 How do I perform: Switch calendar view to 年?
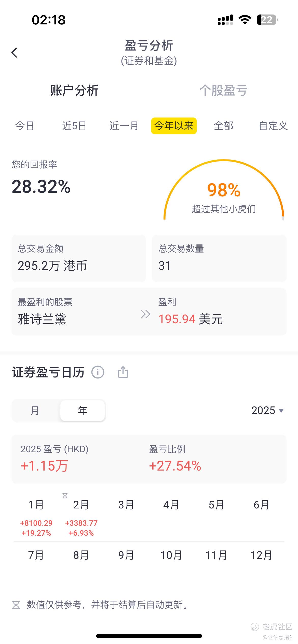click(83, 411)
